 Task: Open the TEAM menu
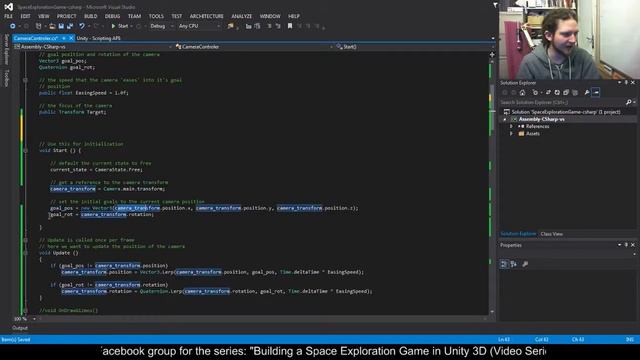pos(134,16)
